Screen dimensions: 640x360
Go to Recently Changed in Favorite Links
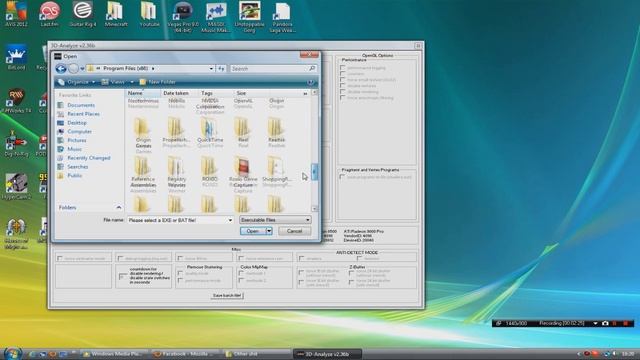coord(84,158)
